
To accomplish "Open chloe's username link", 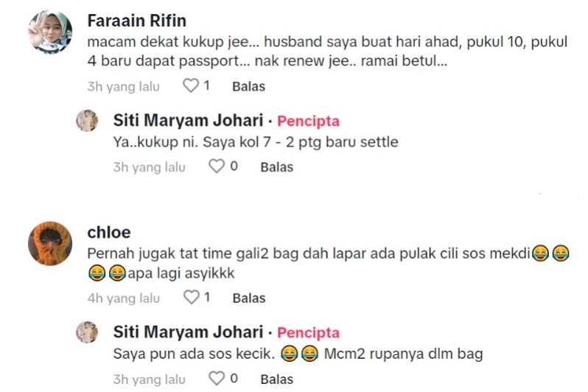I will tap(109, 233).
